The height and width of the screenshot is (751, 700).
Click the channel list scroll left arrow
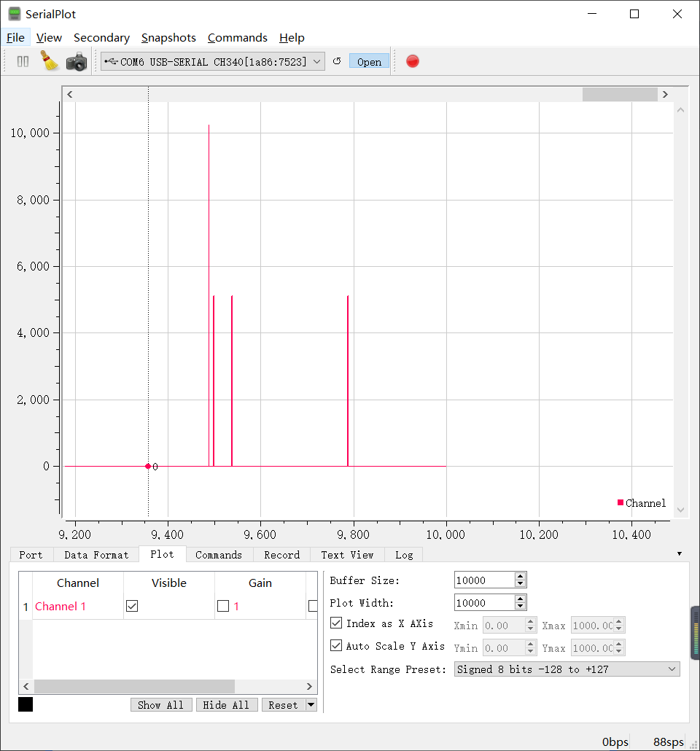[x=26, y=686]
